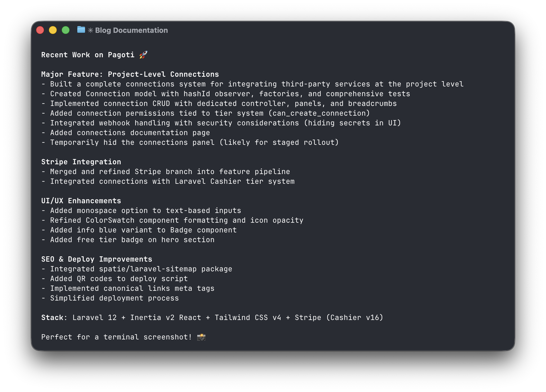The image size is (546, 392).
Task: Select the Major Feature: Project-Level Connections heading
Action: pyautogui.click(x=130, y=74)
